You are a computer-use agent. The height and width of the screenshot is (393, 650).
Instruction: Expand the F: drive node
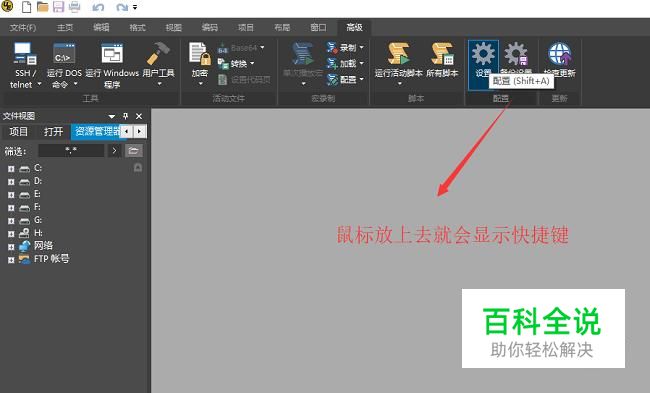pos(11,208)
